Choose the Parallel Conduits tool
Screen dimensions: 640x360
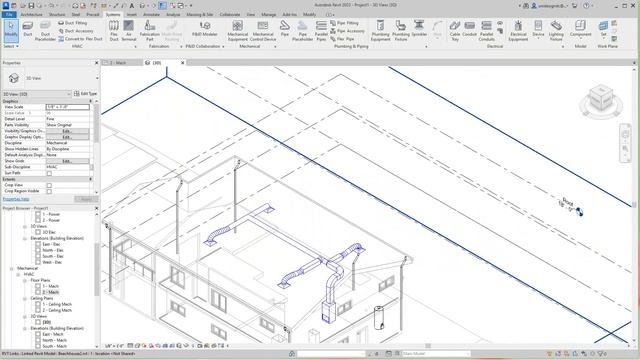coord(486,31)
